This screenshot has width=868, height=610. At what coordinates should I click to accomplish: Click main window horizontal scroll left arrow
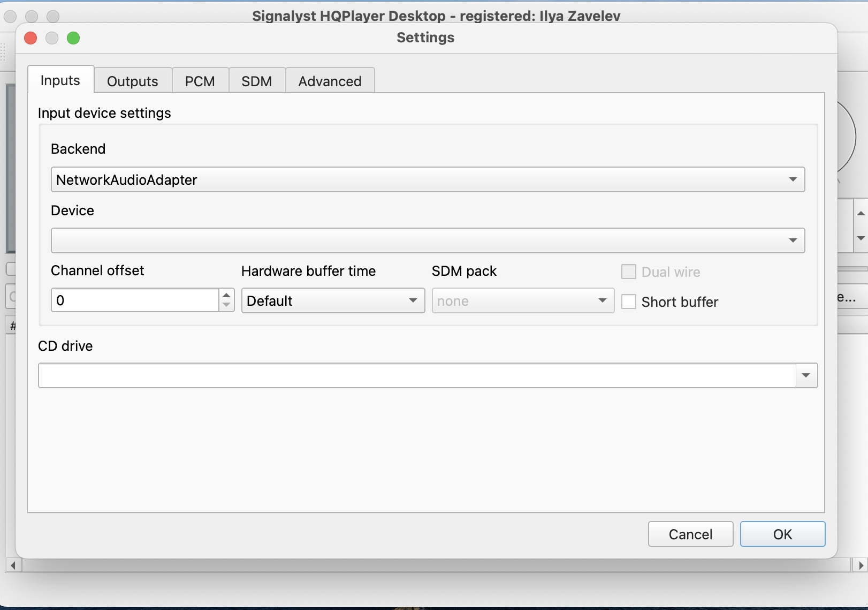[13, 565]
